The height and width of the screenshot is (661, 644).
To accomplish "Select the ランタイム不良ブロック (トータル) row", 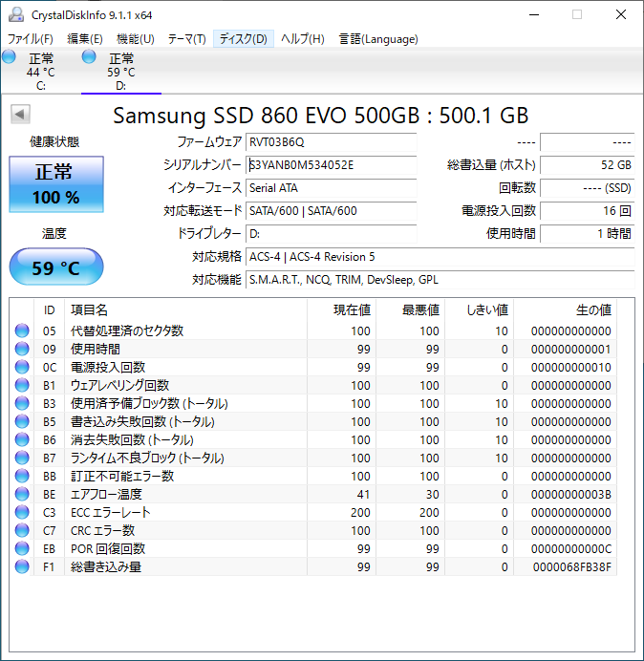I will click(x=313, y=458).
